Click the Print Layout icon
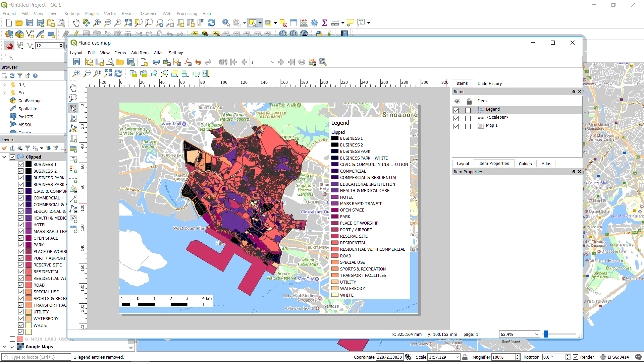 [x=156, y=62]
